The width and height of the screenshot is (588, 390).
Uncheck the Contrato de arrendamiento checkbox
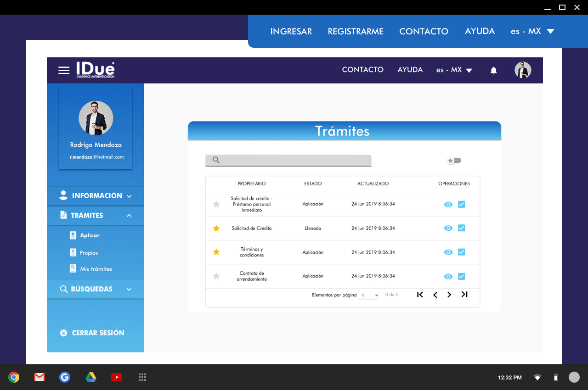click(462, 276)
